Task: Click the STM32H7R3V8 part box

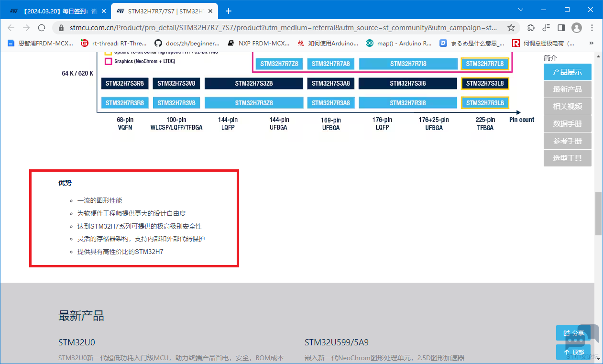Action: point(176,103)
